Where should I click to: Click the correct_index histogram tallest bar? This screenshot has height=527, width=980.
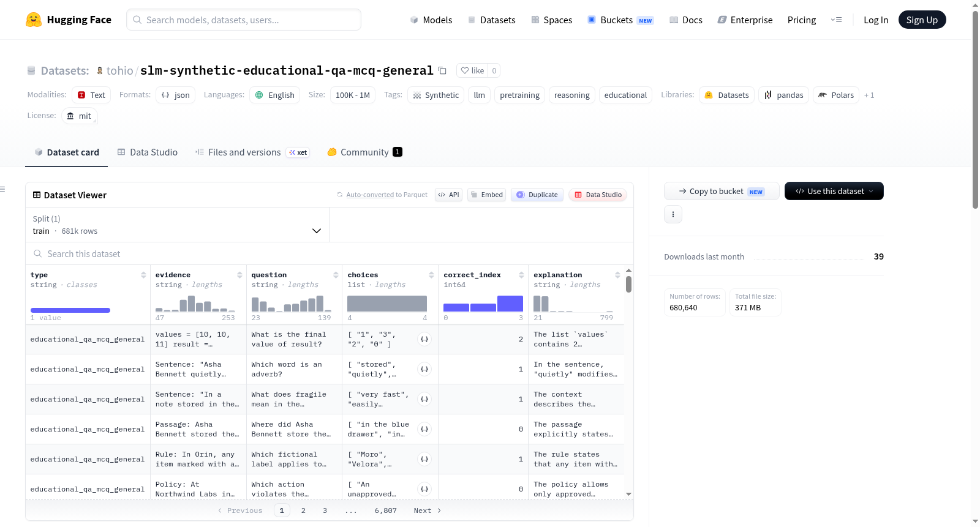click(x=510, y=304)
